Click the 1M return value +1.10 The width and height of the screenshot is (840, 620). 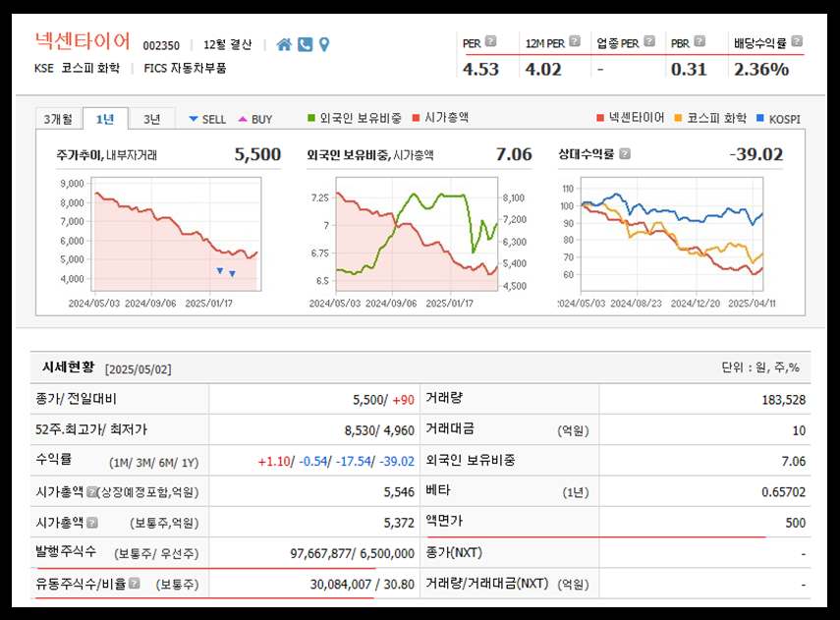click(x=274, y=461)
